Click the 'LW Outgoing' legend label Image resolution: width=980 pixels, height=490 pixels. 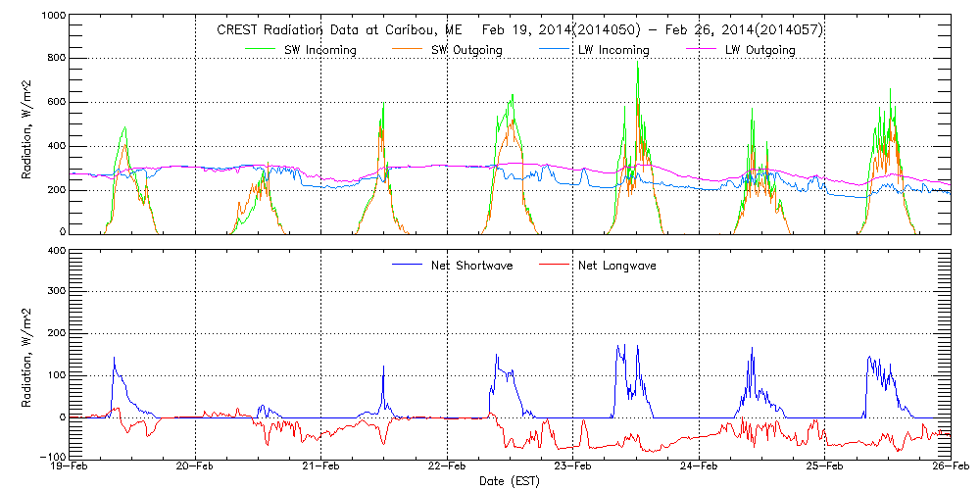tap(760, 50)
